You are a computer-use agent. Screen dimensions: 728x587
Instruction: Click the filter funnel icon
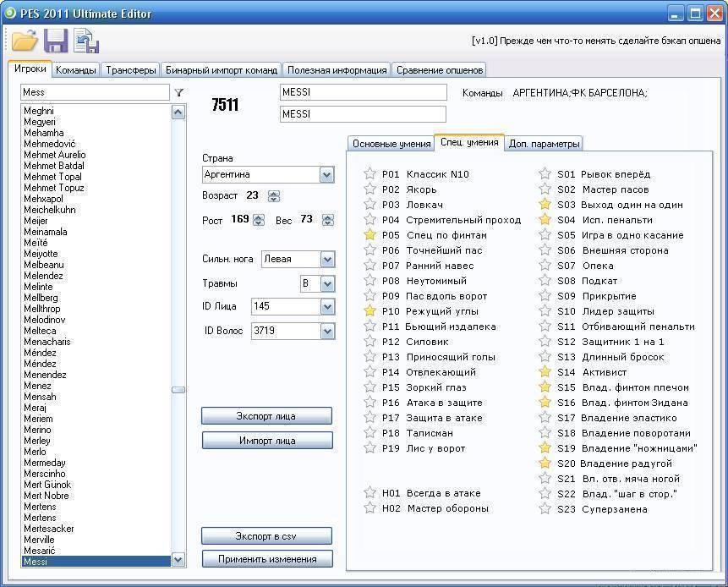179,92
